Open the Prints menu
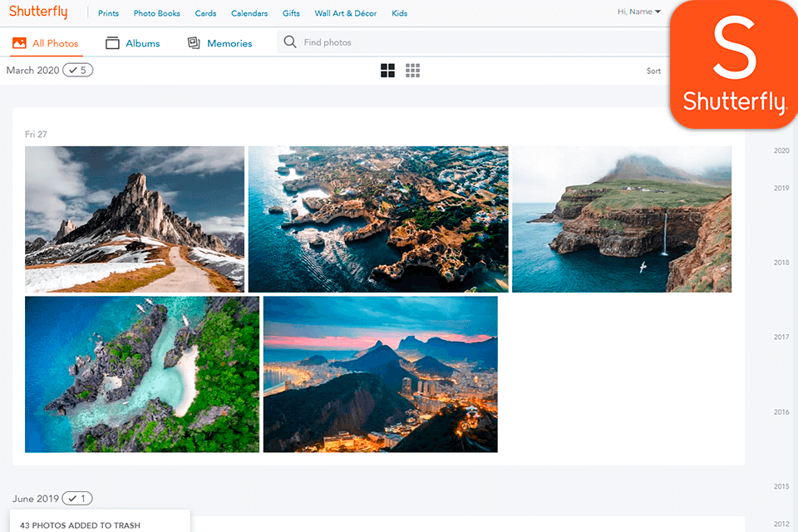 tap(108, 13)
